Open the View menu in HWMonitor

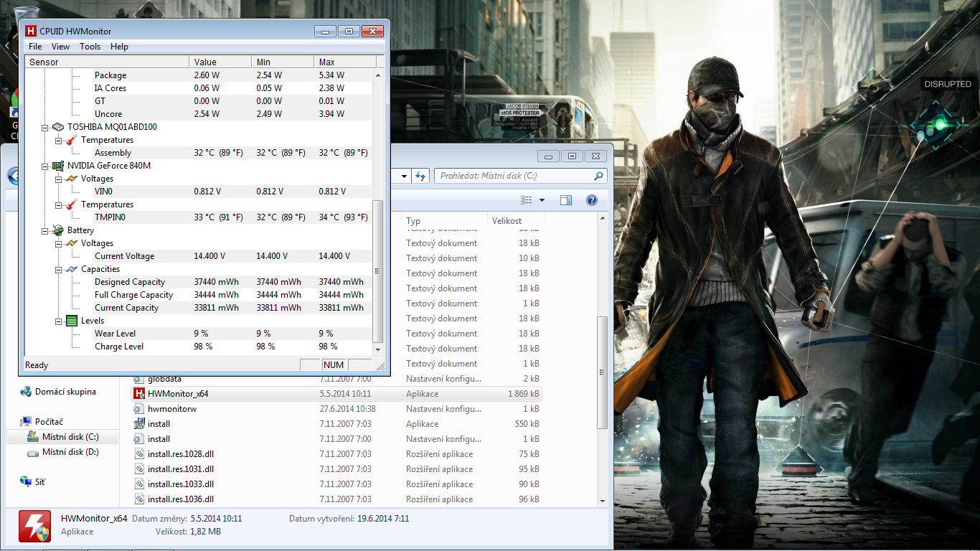pos(60,47)
